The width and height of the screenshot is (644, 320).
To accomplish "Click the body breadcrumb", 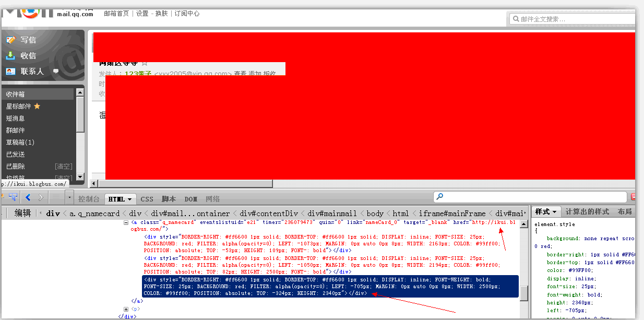I will (375, 214).
